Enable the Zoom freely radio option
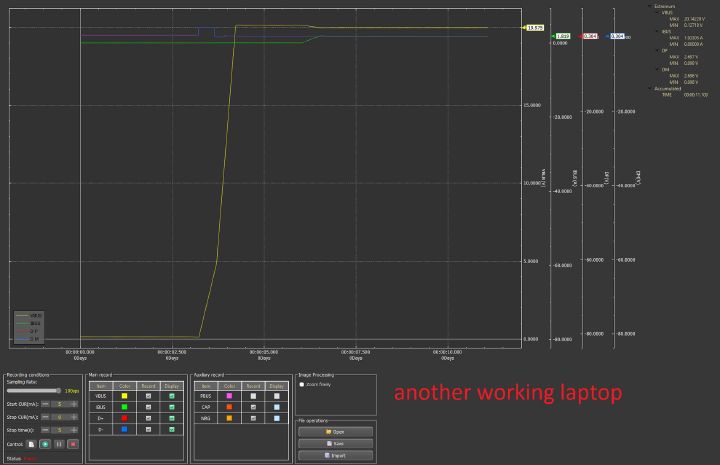Viewport: 720px width, 465px height. click(302, 384)
